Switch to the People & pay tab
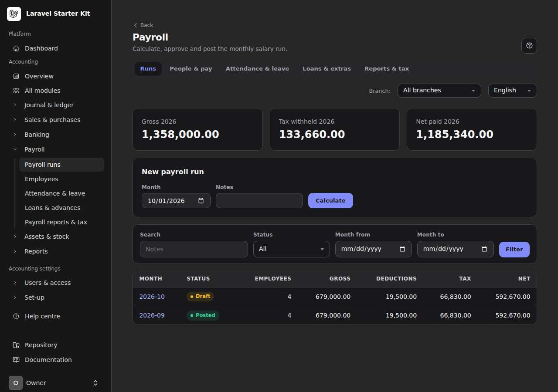 [191, 69]
